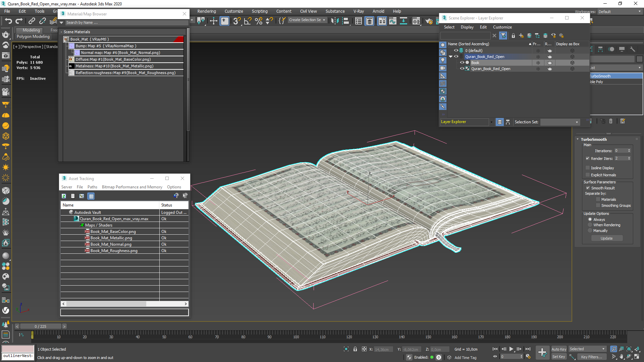Image resolution: width=644 pixels, height=362 pixels.
Task: Open Material Browser options dropdown arrow
Action: pyautogui.click(x=62, y=23)
